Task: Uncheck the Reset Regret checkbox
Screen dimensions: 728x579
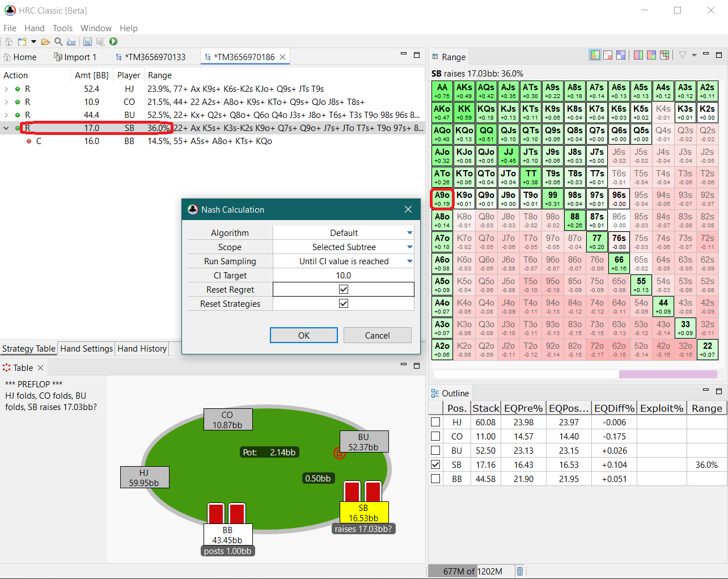Action: [344, 289]
